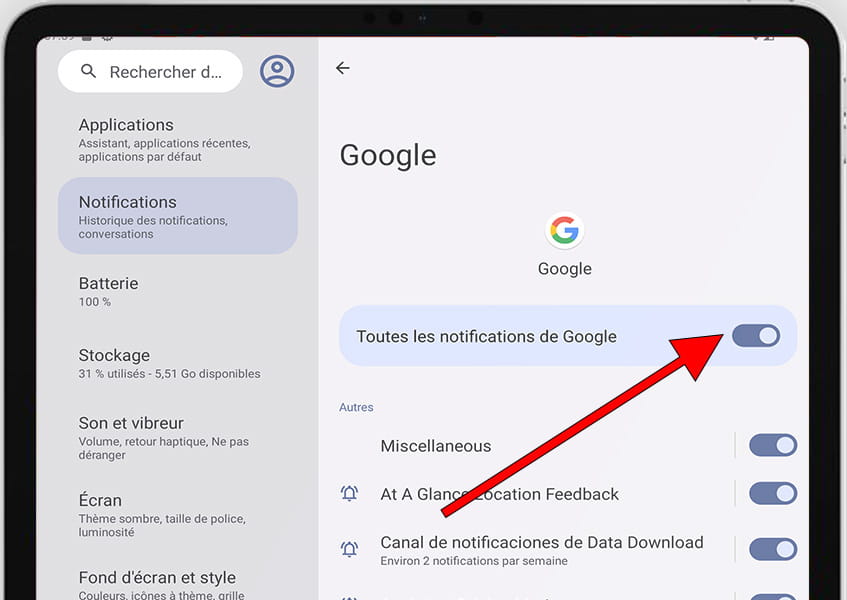This screenshot has width=847, height=600.
Task: Click the search magnifier icon
Action: click(88, 71)
